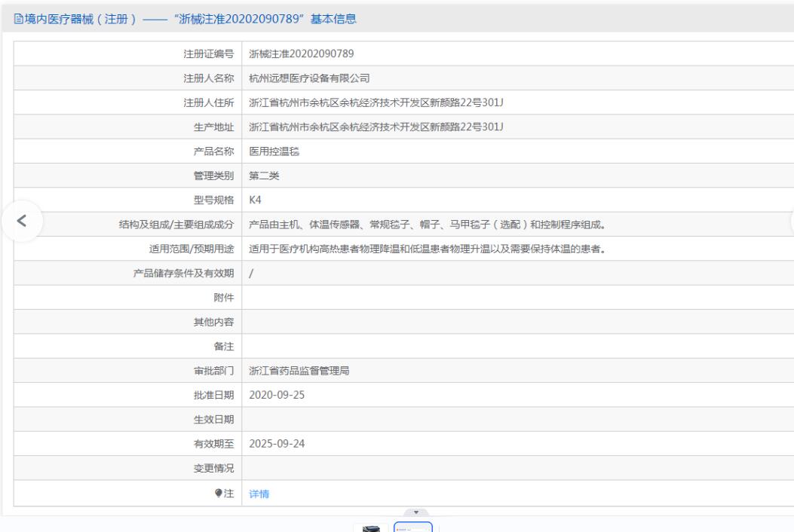
Task: Select the blue-outlined thumbnail at bottom
Action: click(413, 527)
